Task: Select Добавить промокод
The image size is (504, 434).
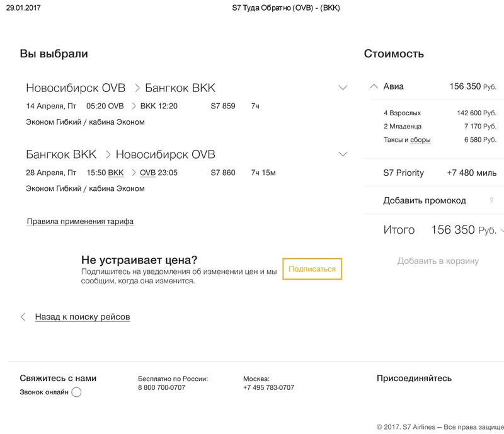Action: (425, 201)
